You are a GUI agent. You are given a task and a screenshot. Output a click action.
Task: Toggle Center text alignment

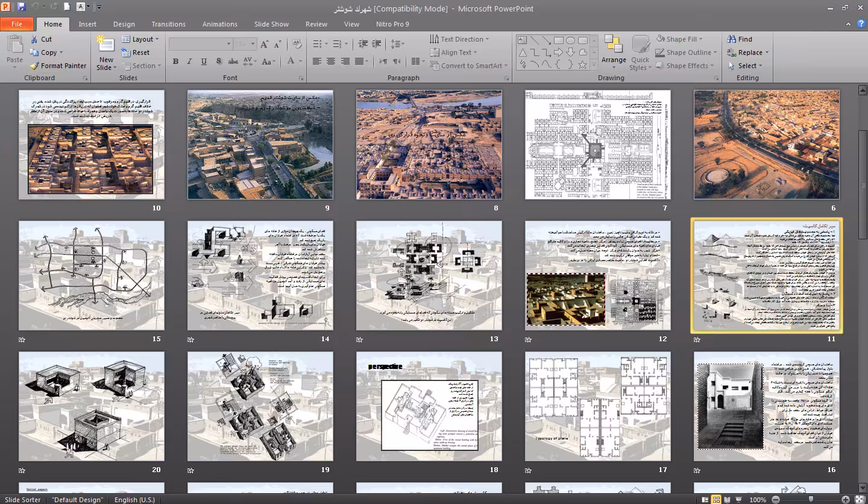[331, 61]
